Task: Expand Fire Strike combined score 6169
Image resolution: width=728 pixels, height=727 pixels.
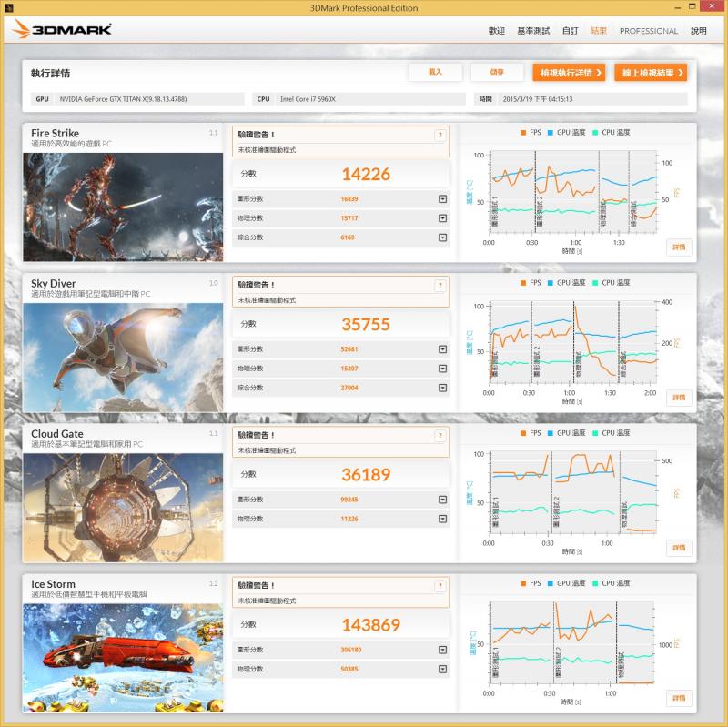Action: [442, 237]
